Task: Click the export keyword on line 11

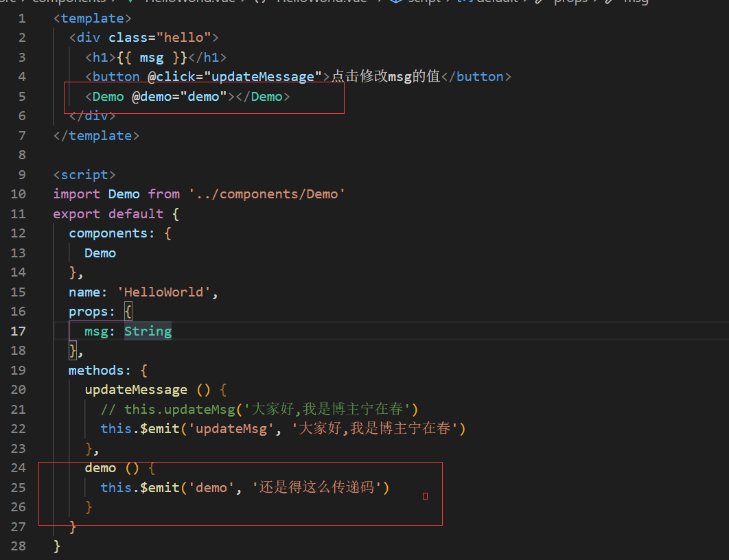Action: (76, 214)
